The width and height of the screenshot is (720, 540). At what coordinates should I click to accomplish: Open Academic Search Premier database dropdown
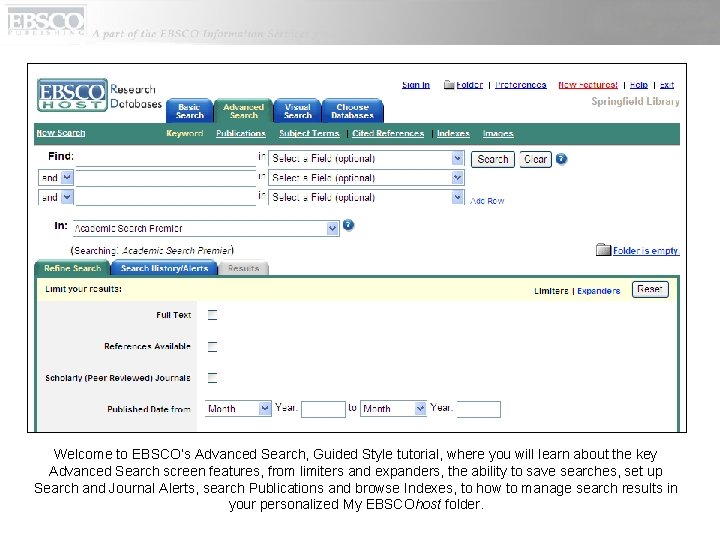click(x=206, y=229)
